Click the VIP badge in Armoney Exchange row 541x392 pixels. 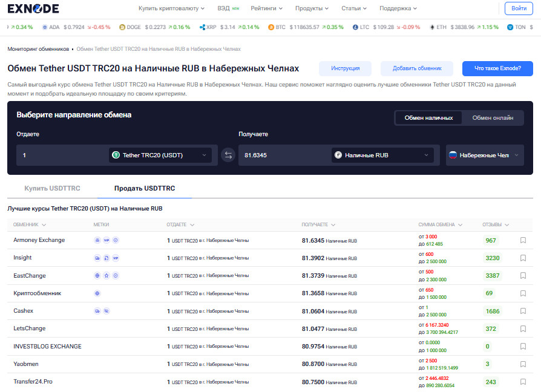pyautogui.click(x=107, y=240)
